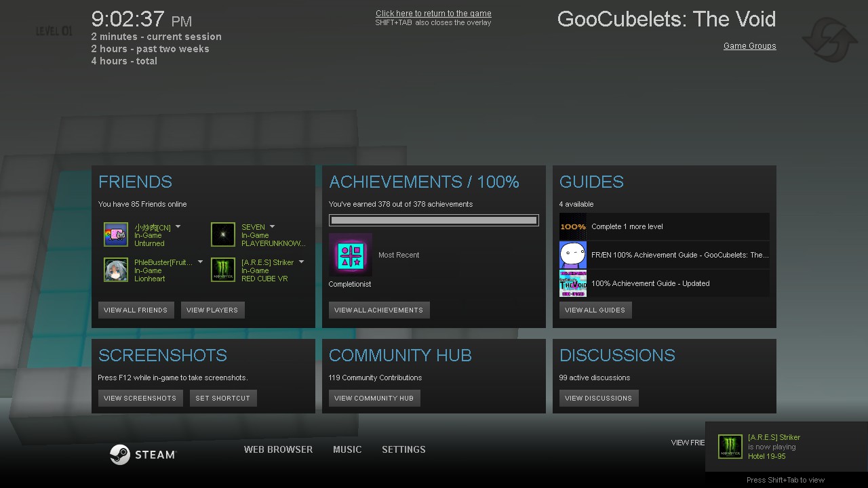Screen dimensions: 868x488
Task: Open the Web Browser menu item
Action: tap(278, 449)
